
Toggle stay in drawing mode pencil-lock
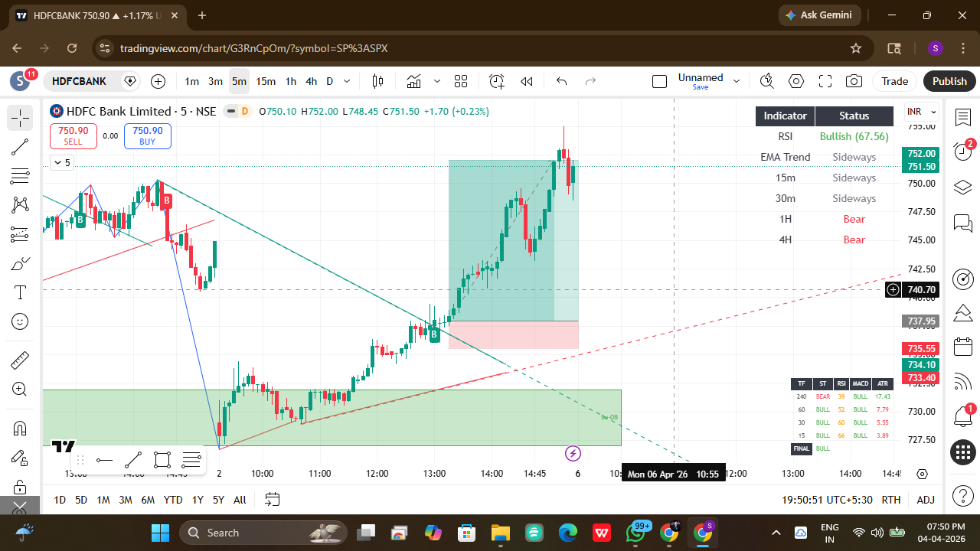[x=20, y=458]
